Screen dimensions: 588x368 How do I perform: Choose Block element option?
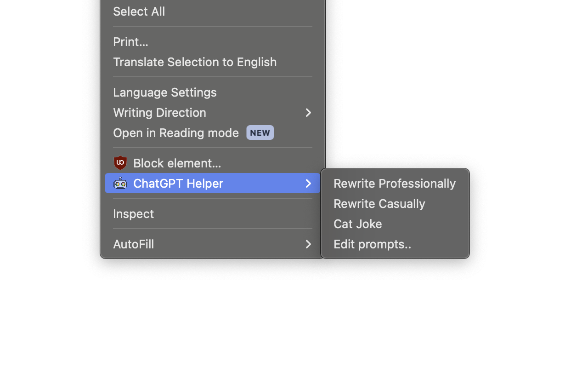(x=176, y=163)
